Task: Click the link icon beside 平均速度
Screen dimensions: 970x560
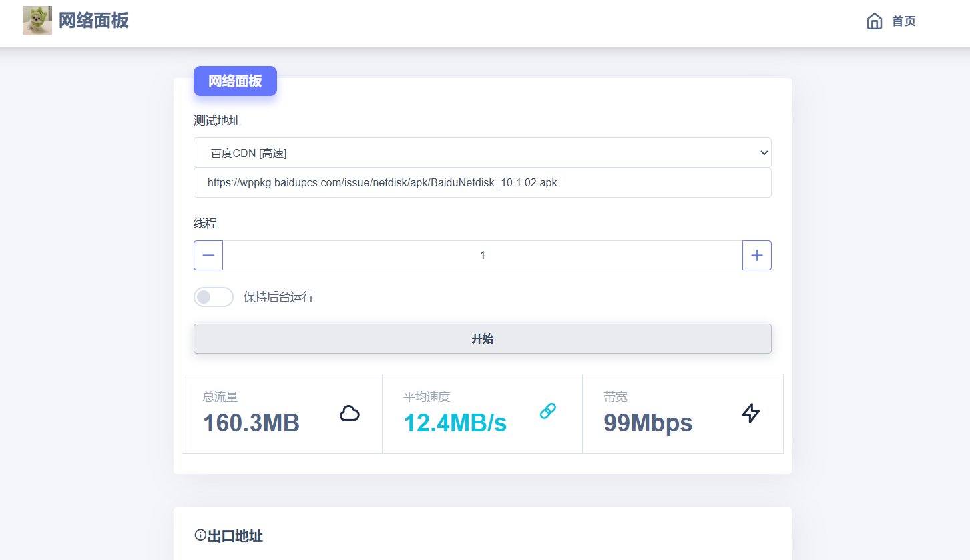Action: point(548,410)
